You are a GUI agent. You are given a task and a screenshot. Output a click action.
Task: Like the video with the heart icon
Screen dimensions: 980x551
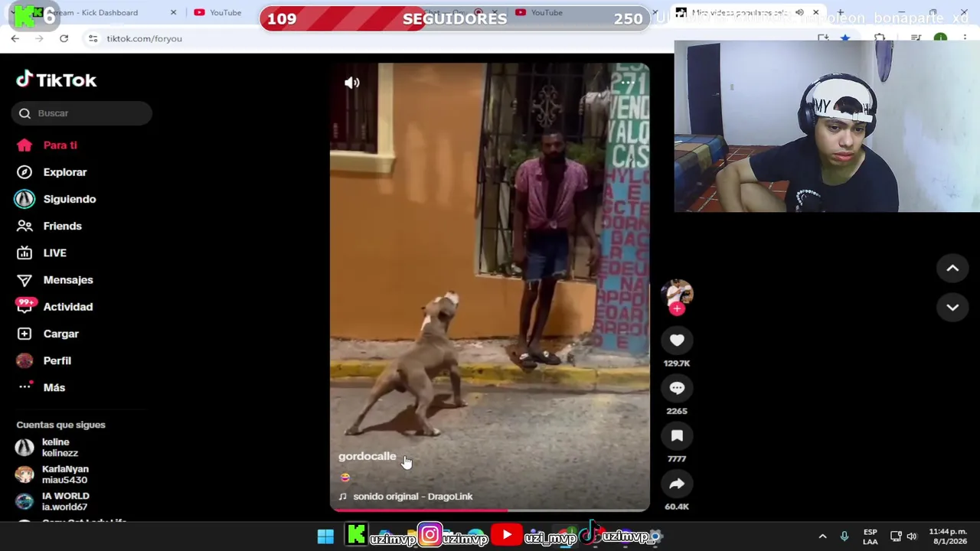tap(677, 341)
